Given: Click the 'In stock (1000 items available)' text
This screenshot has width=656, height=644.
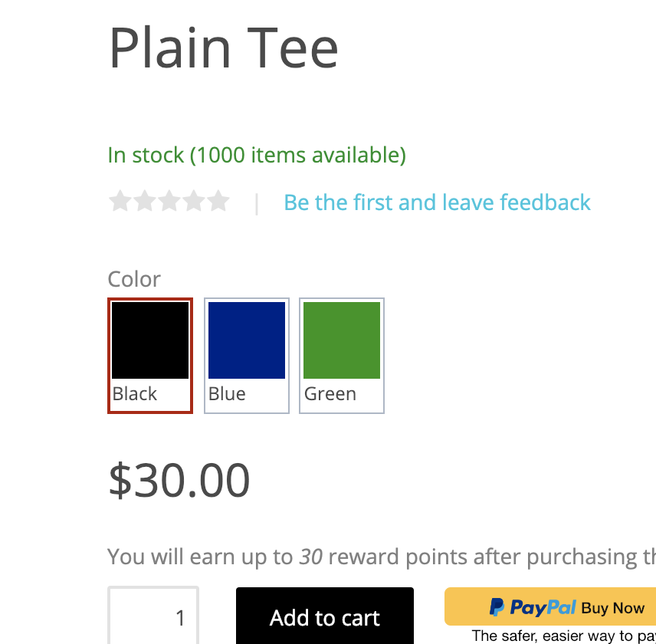Looking at the screenshot, I should [257, 155].
